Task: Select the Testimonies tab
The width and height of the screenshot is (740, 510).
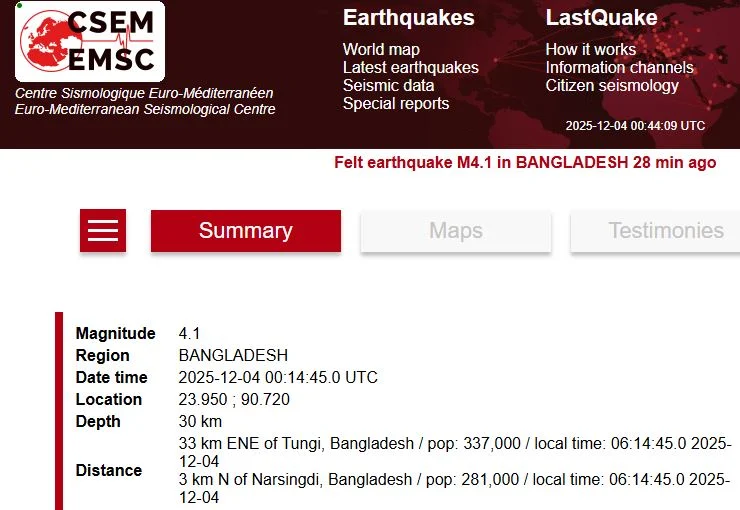Action: tap(665, 231)
